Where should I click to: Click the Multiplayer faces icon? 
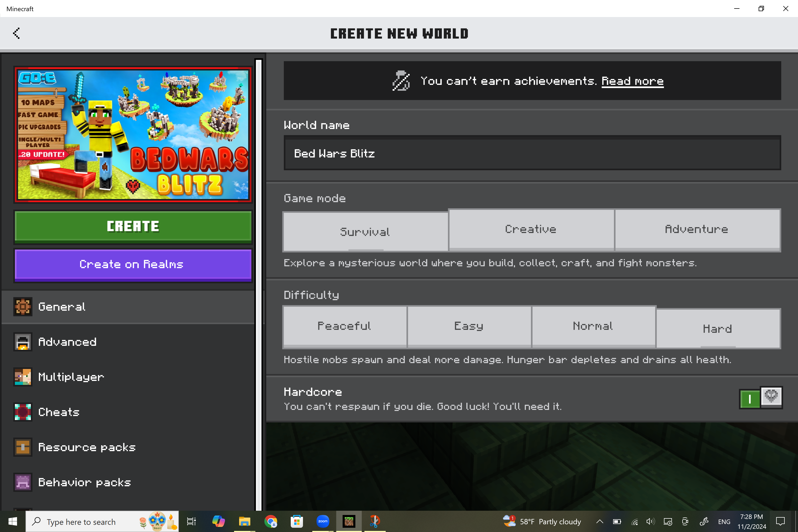(x=23, y=377)
